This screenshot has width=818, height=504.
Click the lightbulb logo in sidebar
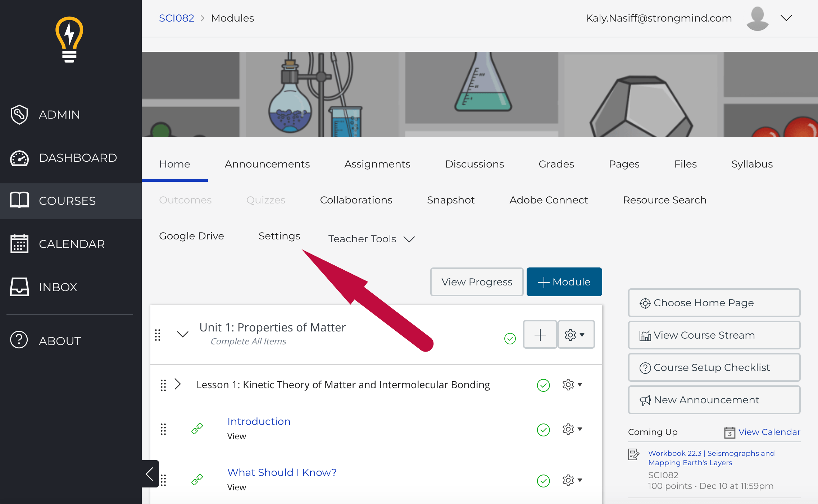click(x=69, y=40)
